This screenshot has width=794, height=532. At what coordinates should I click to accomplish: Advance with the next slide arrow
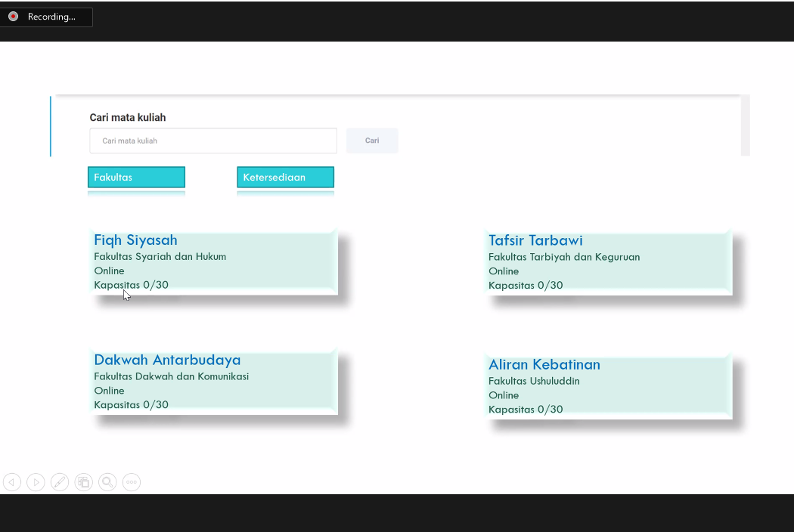point(36,482)
